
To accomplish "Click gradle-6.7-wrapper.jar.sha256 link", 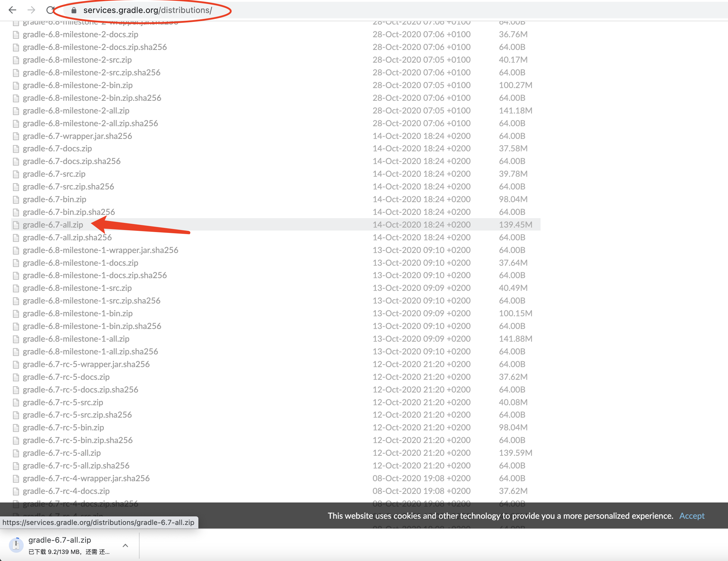I will click(77, 136).
